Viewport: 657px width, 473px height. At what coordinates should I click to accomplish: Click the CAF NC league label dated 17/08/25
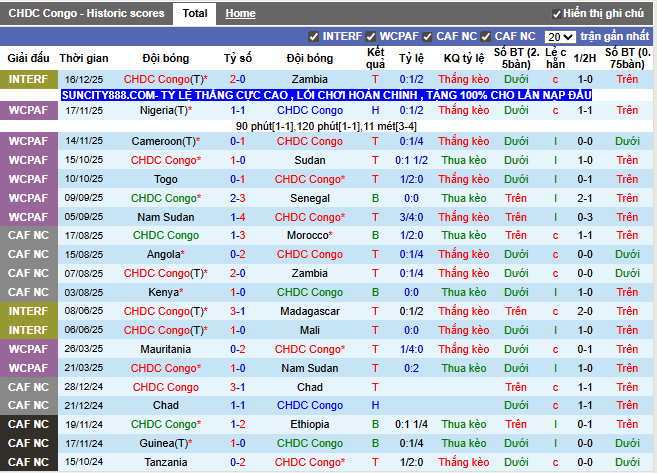[28, 235]
